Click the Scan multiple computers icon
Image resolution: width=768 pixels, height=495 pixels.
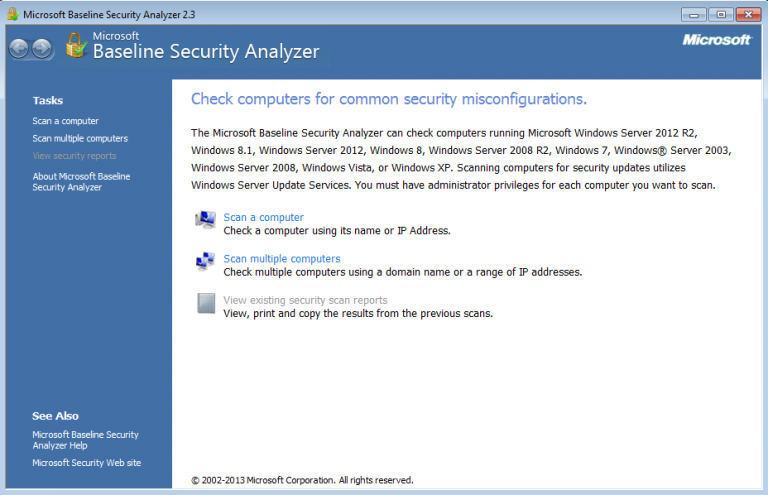click(206, 262)
